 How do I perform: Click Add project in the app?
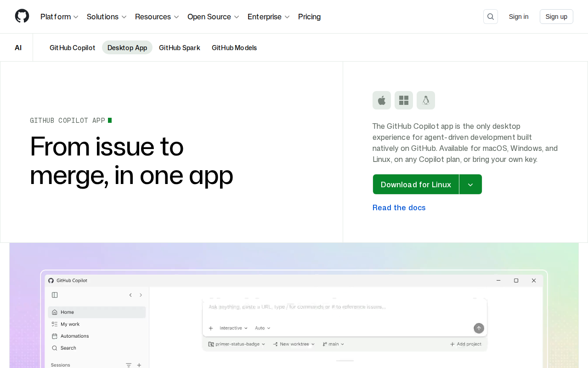tap(466, 344)
